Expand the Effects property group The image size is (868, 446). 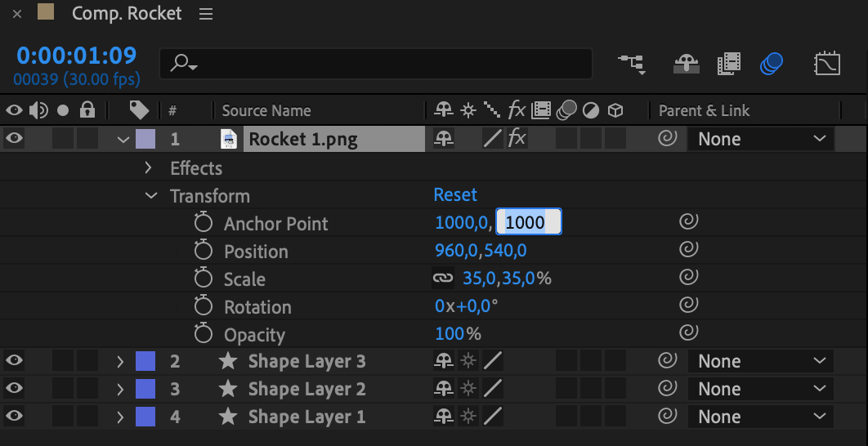point(148,168)
